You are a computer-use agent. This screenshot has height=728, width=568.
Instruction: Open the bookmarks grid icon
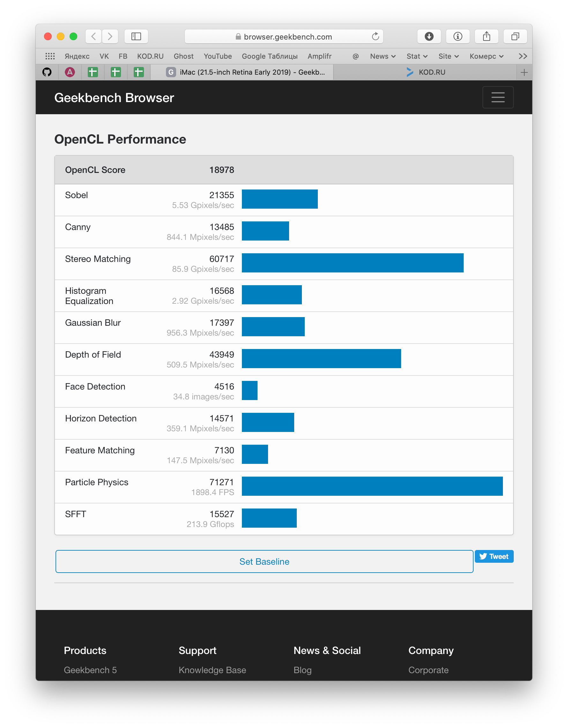pyautogui.click(x=50, y=56)
